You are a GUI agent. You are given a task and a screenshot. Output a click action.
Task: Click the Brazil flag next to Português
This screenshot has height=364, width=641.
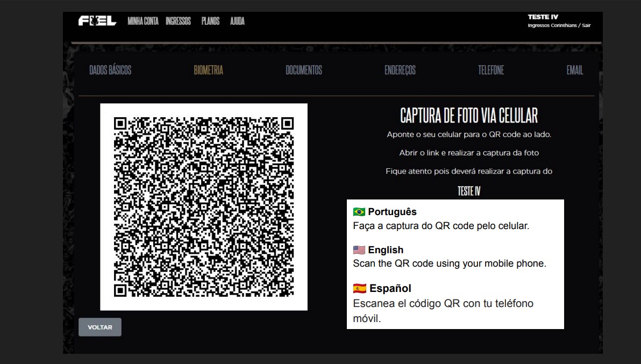tap(359, 212)
